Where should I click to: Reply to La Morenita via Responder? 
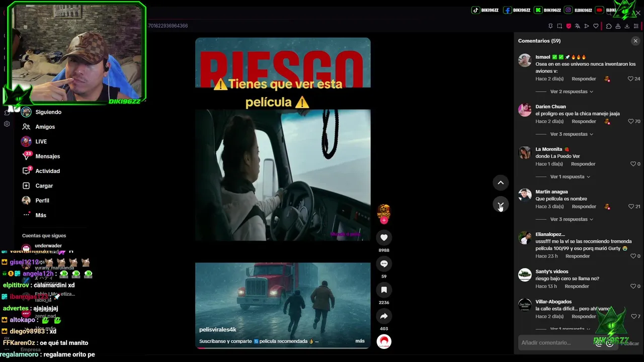click(x=583, y=164)
